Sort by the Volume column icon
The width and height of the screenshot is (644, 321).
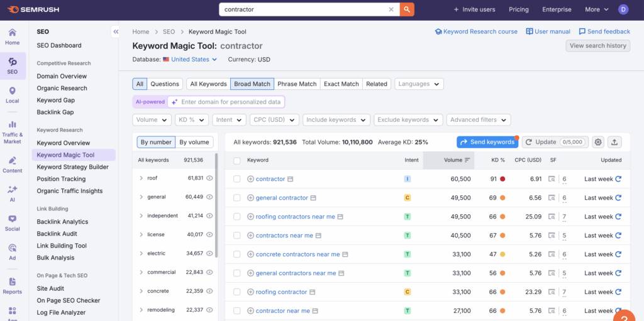tap(467, 160)
